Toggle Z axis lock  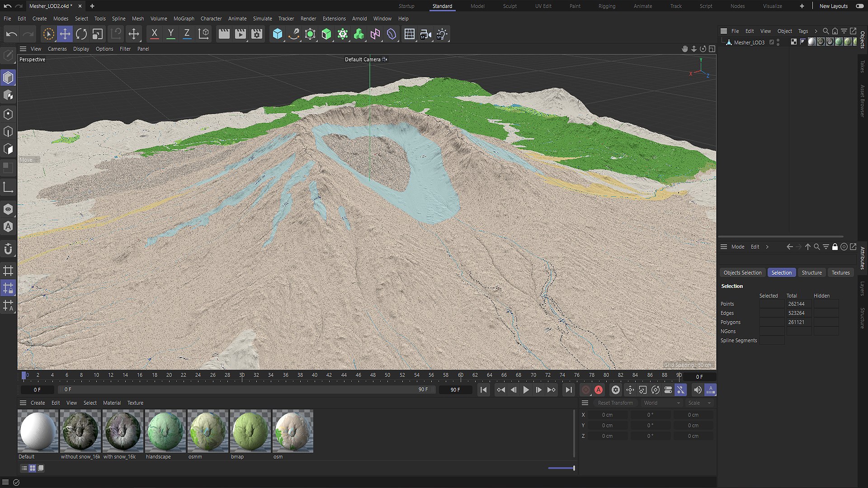click(x=187, y=34)
